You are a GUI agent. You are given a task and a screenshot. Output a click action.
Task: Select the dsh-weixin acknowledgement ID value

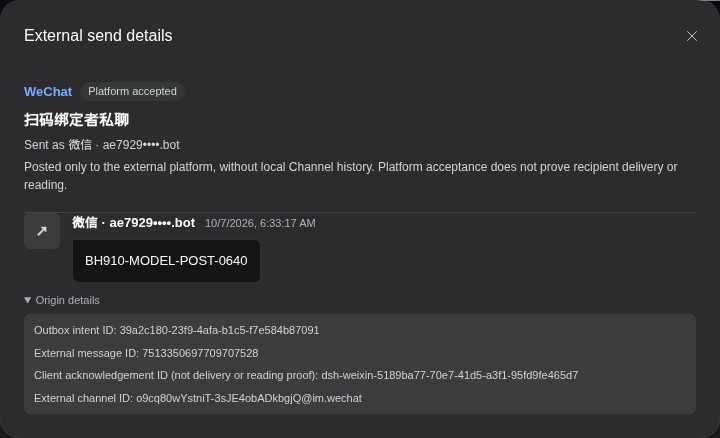[450, 375]
